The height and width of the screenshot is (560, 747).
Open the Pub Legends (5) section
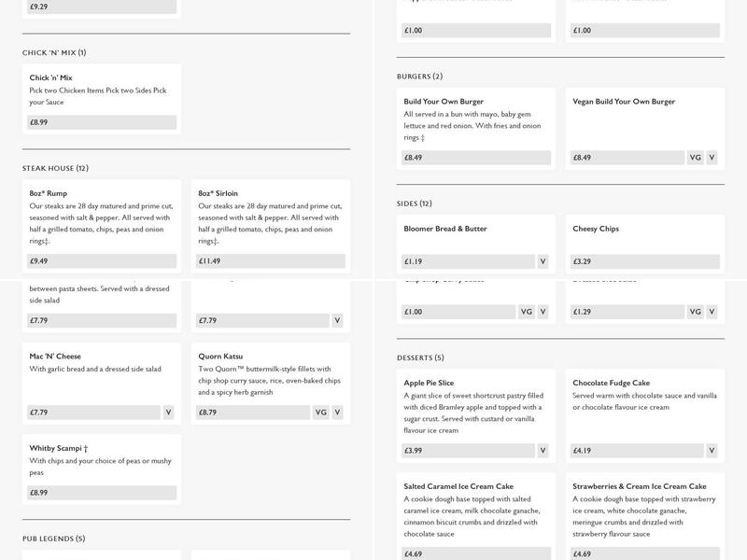click(x=53, y=539)
